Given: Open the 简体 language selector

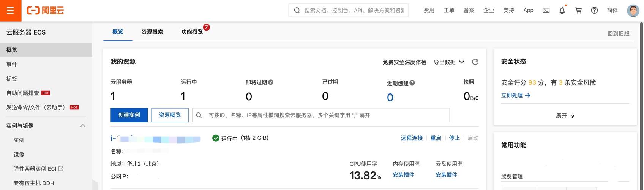Looking at the screenshot, I should [612, 10].
